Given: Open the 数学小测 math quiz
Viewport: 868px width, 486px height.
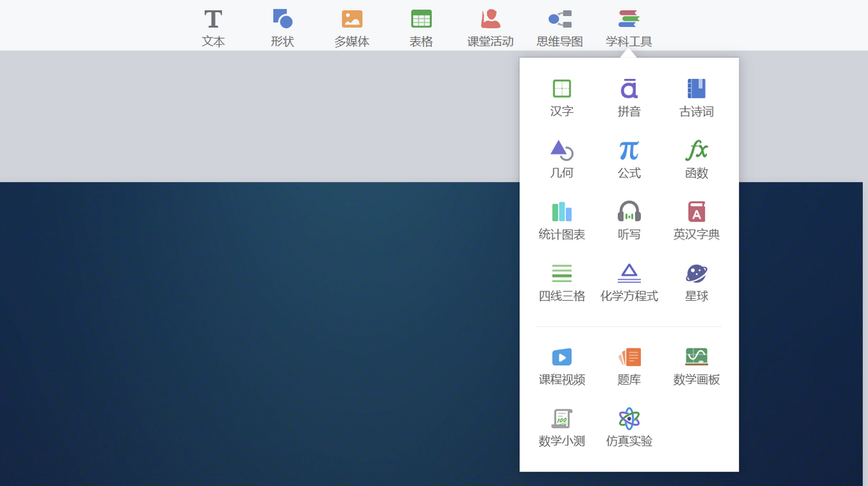Looking at the screenshot, I should tap(562, 428).
